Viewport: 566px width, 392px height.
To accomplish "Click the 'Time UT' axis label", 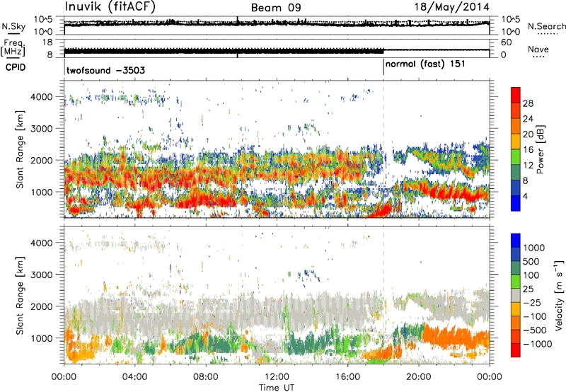I will click(x=277, y=387).
